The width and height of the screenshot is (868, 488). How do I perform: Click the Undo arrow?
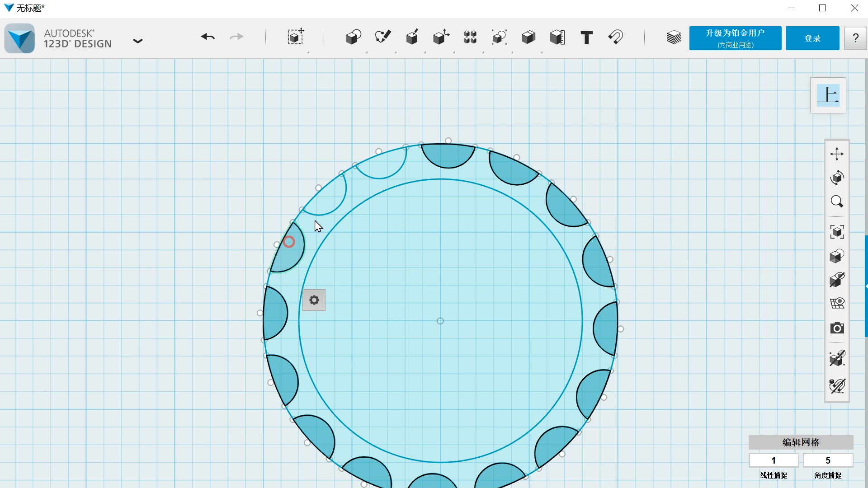coord(208,38)
